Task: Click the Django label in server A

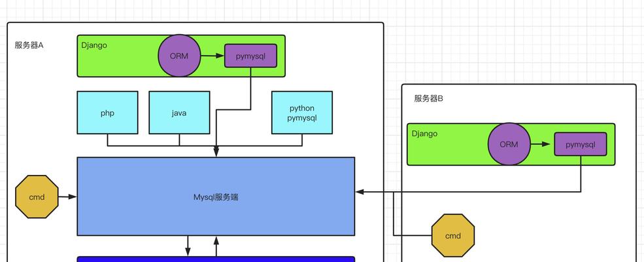Action: pos(94,45)
